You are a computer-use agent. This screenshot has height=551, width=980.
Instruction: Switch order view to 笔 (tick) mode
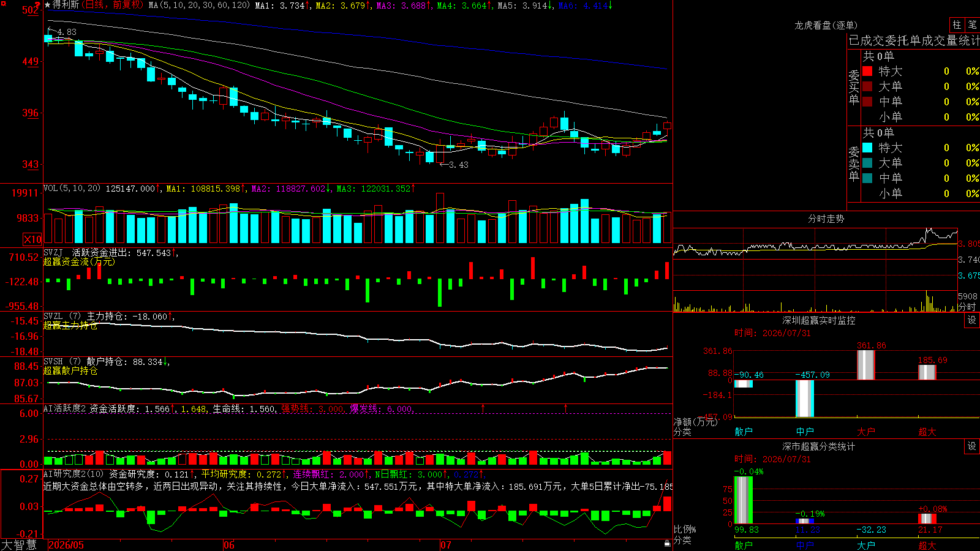pyautogui.click(x=972, y=25)
